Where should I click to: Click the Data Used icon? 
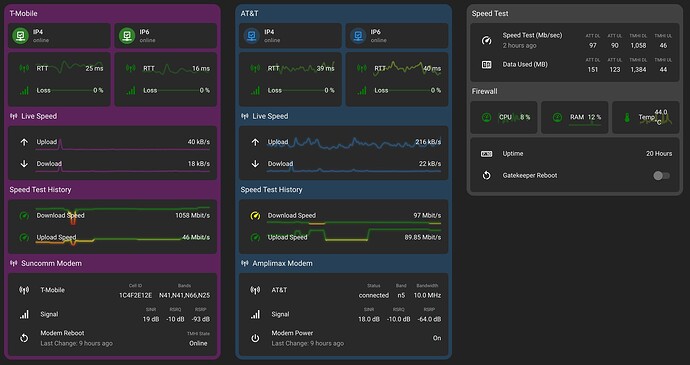486,64
